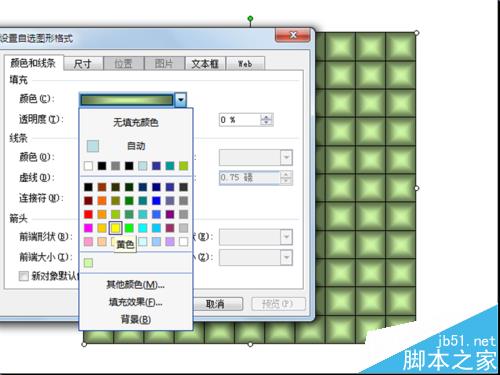Click line weight spinner up arrow

(286, 175)
